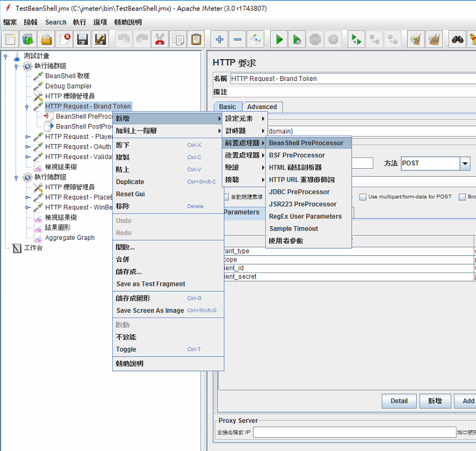Click the Stop test icon
This screenshot has height=451, width=476.
tap(315, 40)
